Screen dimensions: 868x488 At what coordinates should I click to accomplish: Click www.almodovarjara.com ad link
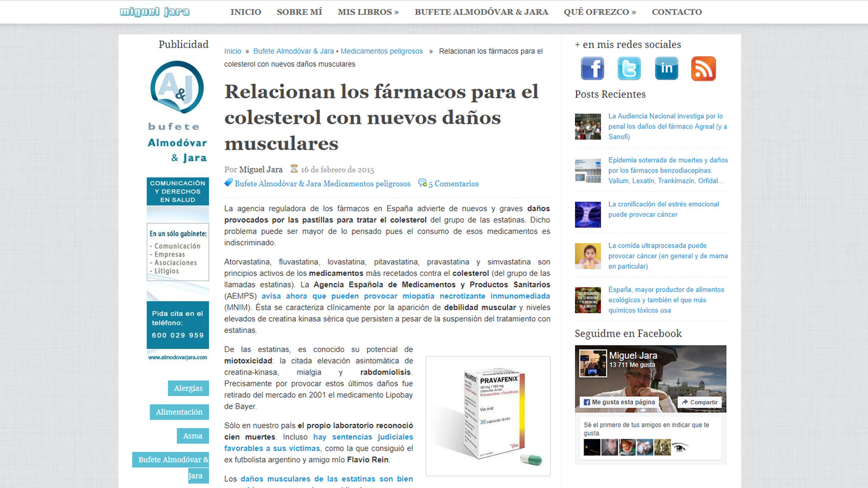[x=178, y=357]
